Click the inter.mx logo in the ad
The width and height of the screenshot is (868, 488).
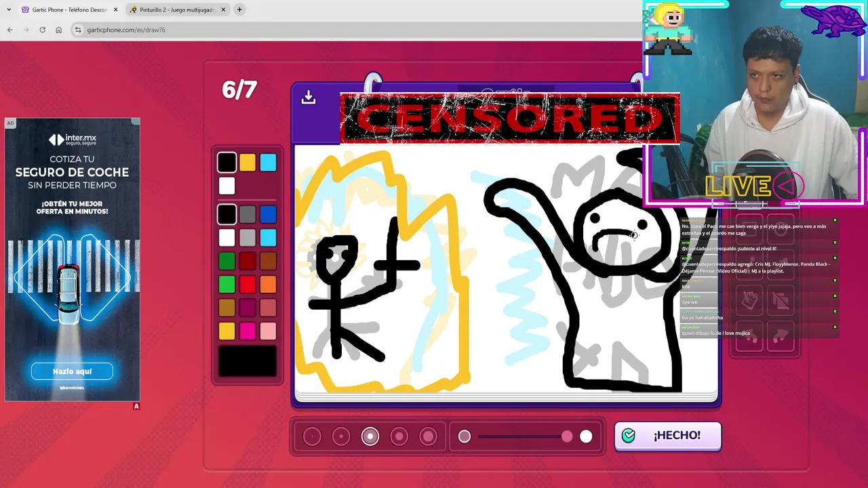72,140
